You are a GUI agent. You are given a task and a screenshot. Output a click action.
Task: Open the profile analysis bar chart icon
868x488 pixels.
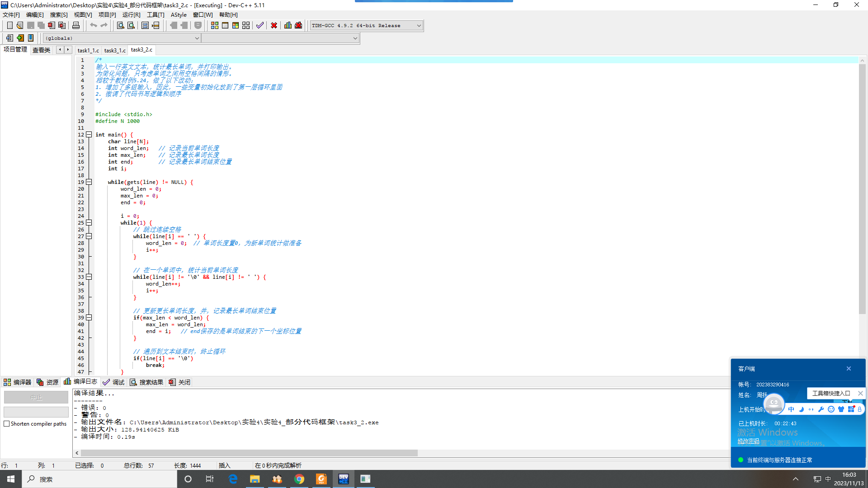288,25
